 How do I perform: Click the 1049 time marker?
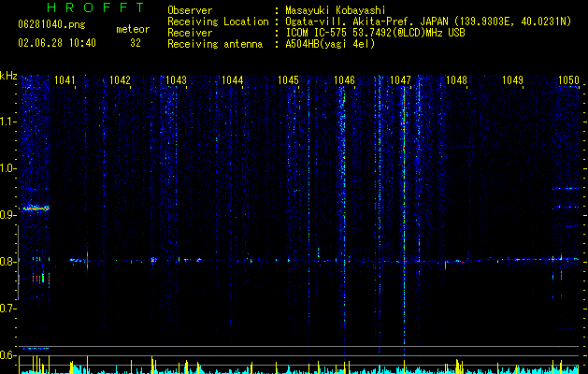[512, 79]
